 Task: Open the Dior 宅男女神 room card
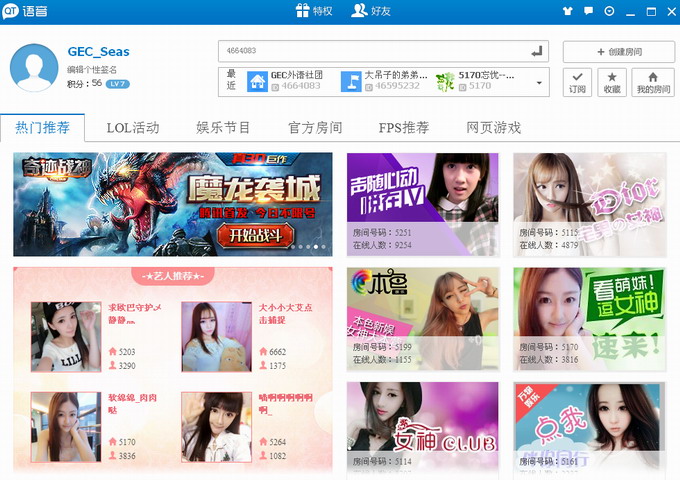click(589, 205)
